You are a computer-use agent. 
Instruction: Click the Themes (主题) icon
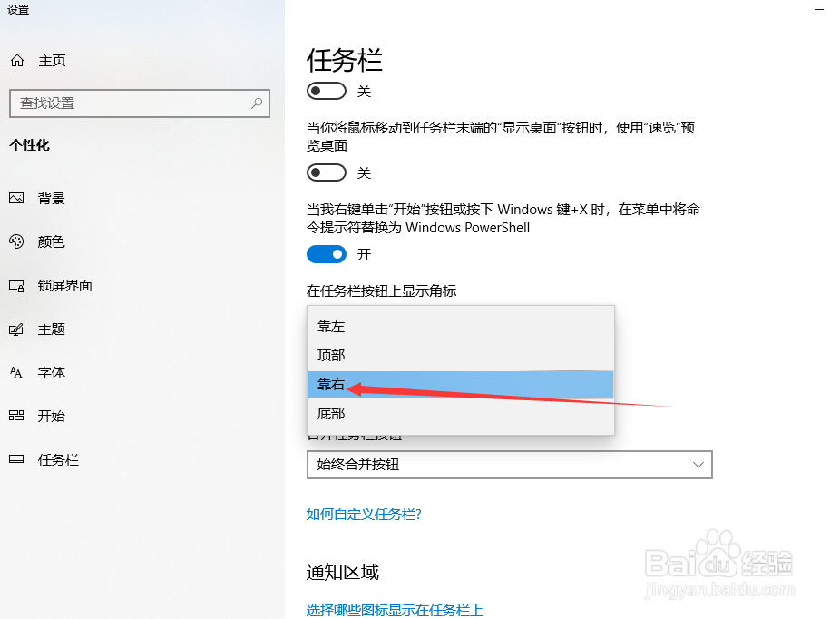coord(16,329)
